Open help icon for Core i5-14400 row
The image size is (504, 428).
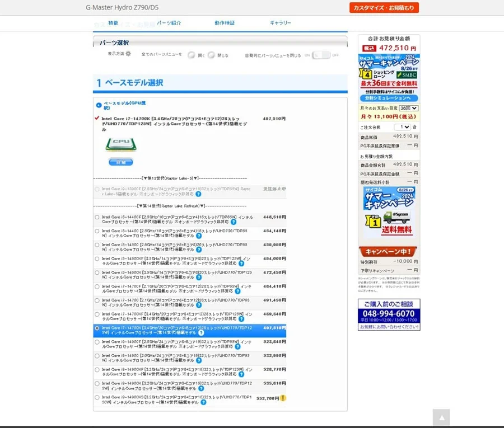click(199, 236)
